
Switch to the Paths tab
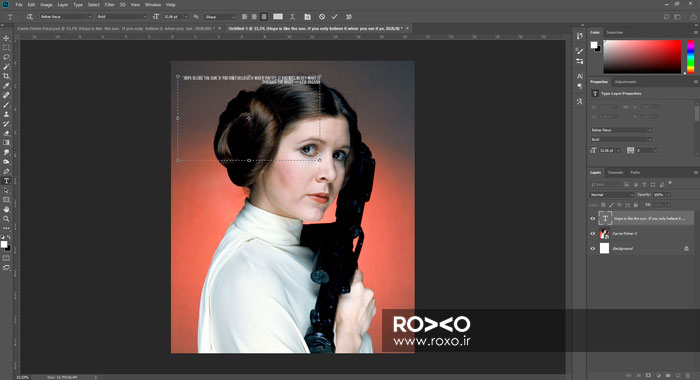635,172
